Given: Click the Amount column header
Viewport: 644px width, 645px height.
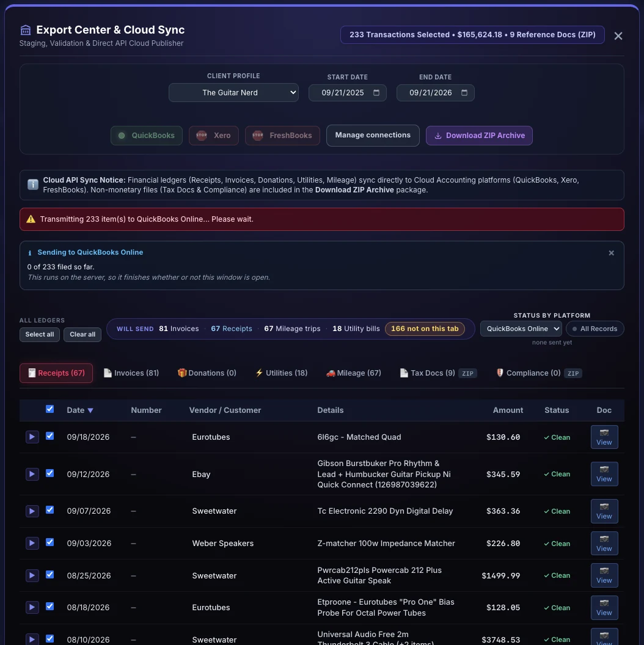Looking at the screenshot, I should [x=508, y=410].
